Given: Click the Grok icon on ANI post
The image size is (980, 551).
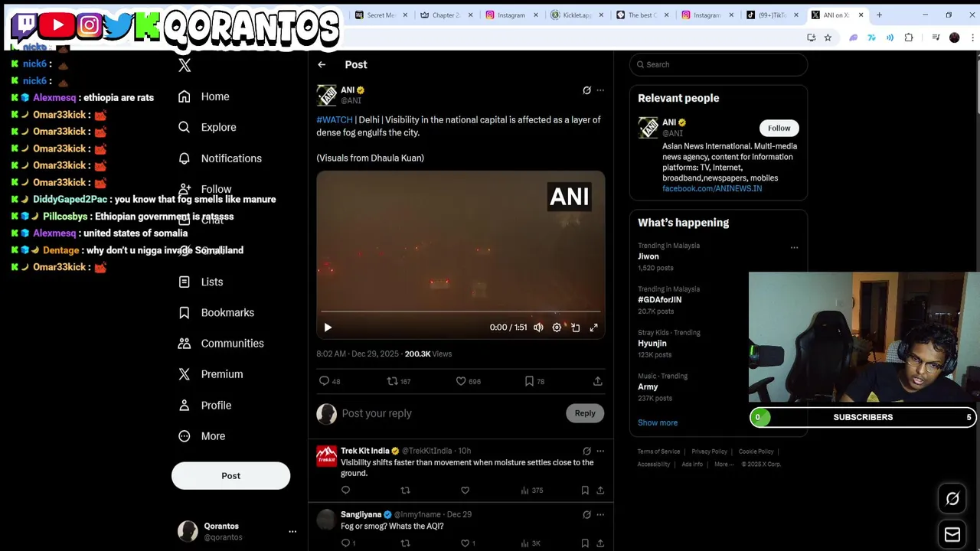Looking at the screenshot, I should (586, 90).
